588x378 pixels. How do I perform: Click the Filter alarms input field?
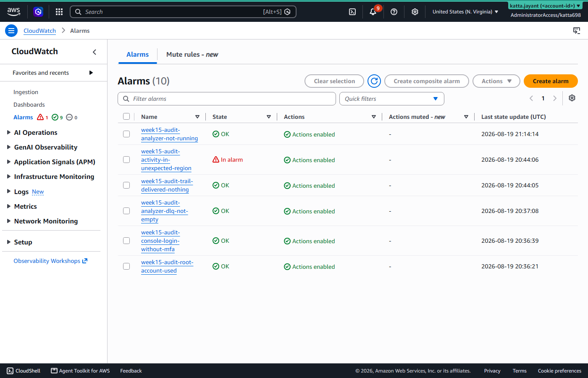pyautogui.click(x=227, y=99)
